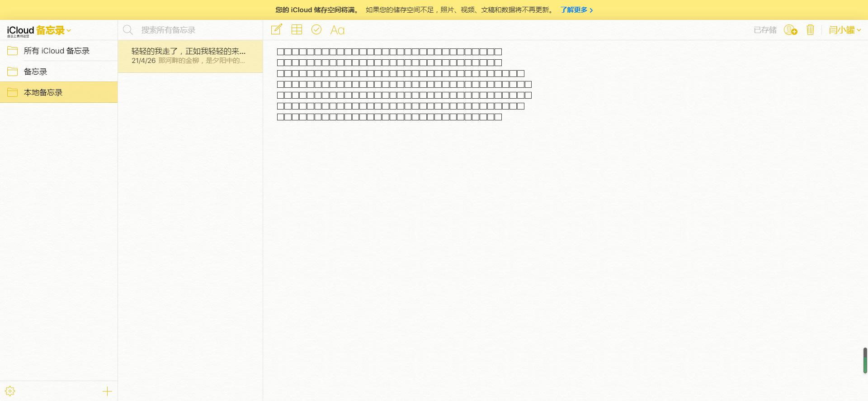Screen dimensions: 868x401
Task: Open notes settings gear
Action: tap(10, 391)
